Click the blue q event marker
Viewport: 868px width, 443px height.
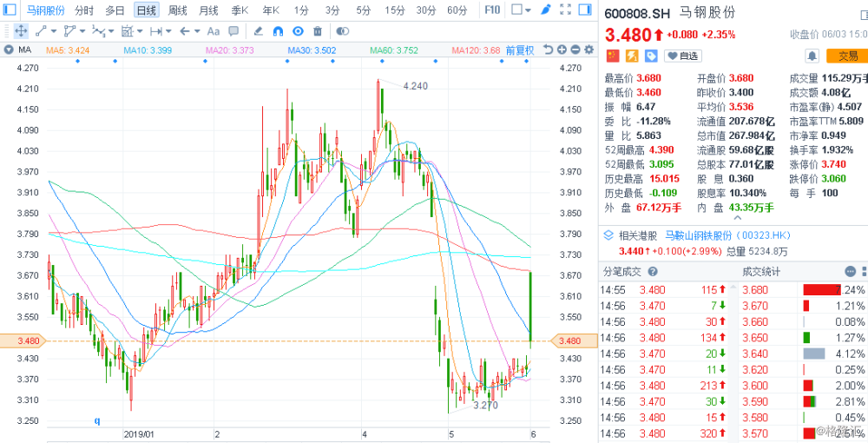[97, 420]
